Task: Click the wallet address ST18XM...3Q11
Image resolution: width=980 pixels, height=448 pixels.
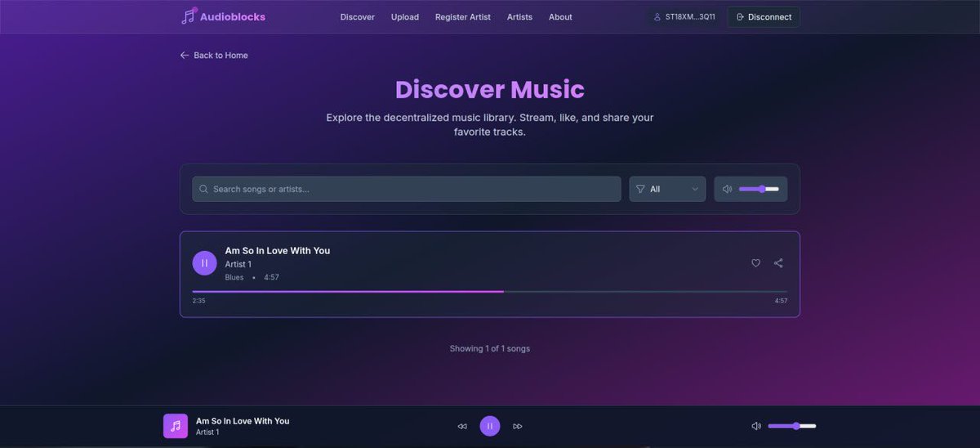Action: pos(684,17)
